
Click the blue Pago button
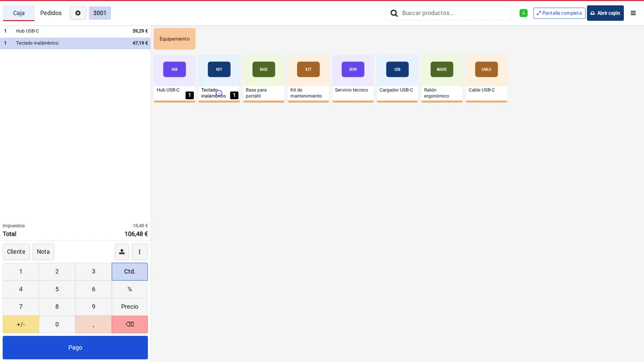(x=75, y=347)
